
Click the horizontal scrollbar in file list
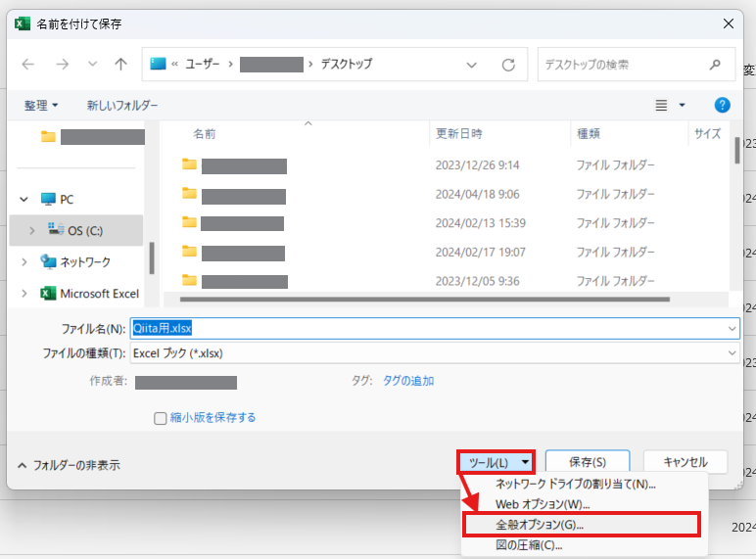425,300
